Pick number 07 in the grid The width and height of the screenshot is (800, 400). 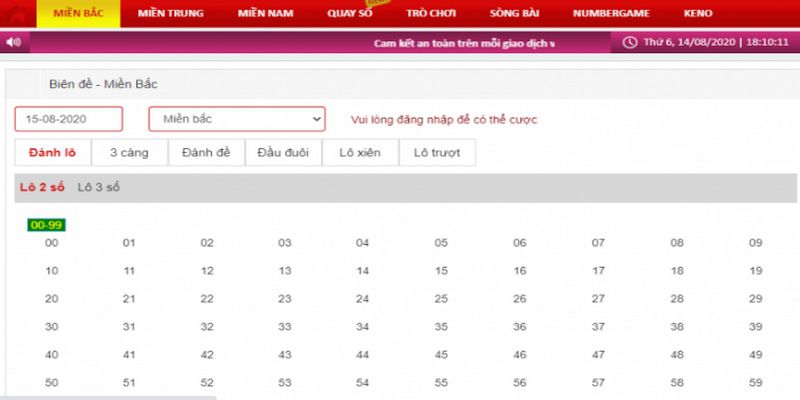click(598, 243)
